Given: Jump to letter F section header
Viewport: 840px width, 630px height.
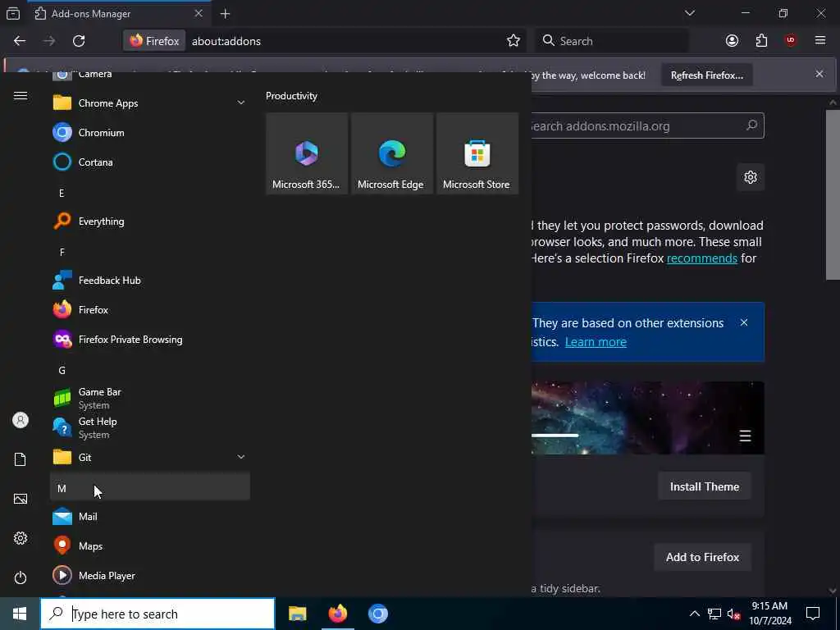Looking at the screenshot, I should coord(150,252).
